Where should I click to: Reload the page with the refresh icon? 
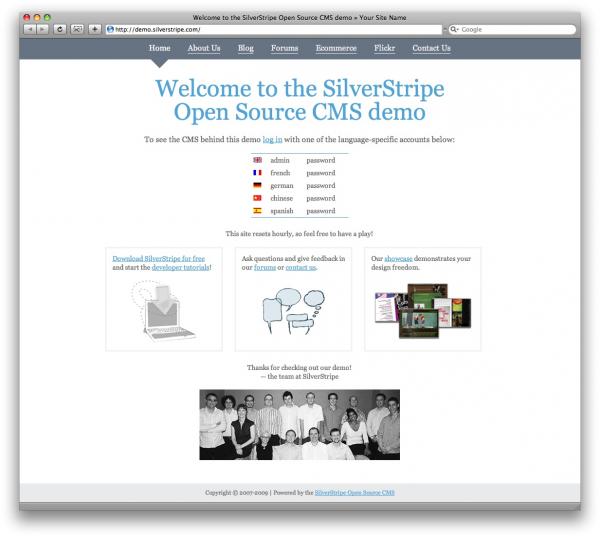coord(60,29)
